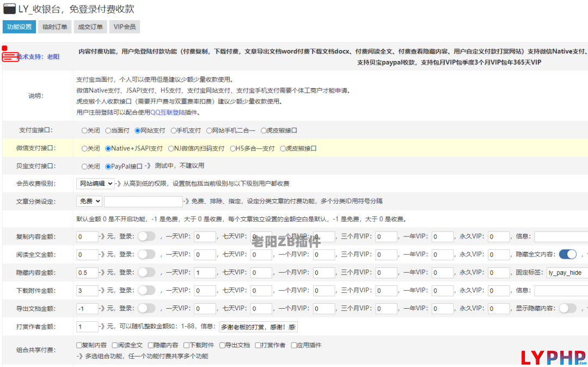588x367 pixels.
Task: Check 下载附件 in 组合共享付费
Action: [186, 345]
